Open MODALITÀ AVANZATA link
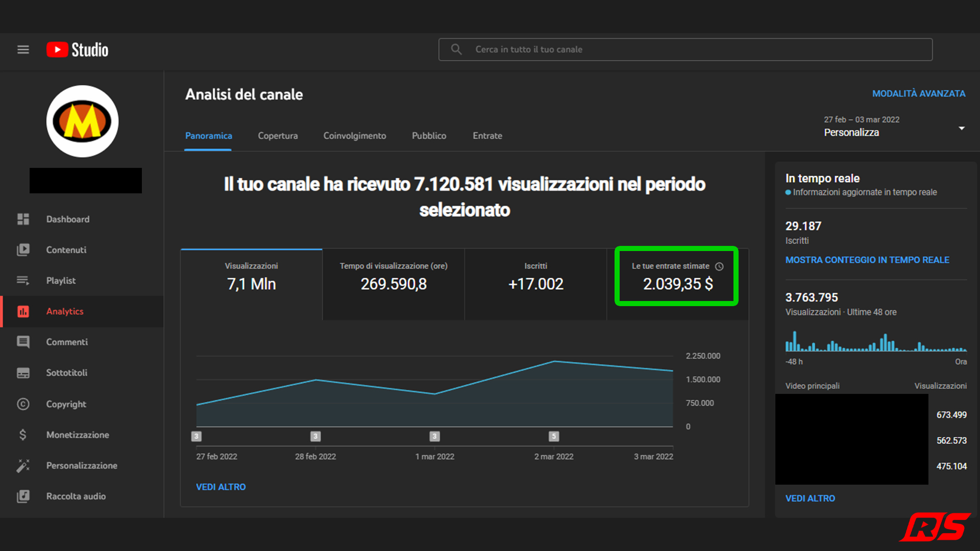This screenshot has height=551, width=980. point(919,94)
